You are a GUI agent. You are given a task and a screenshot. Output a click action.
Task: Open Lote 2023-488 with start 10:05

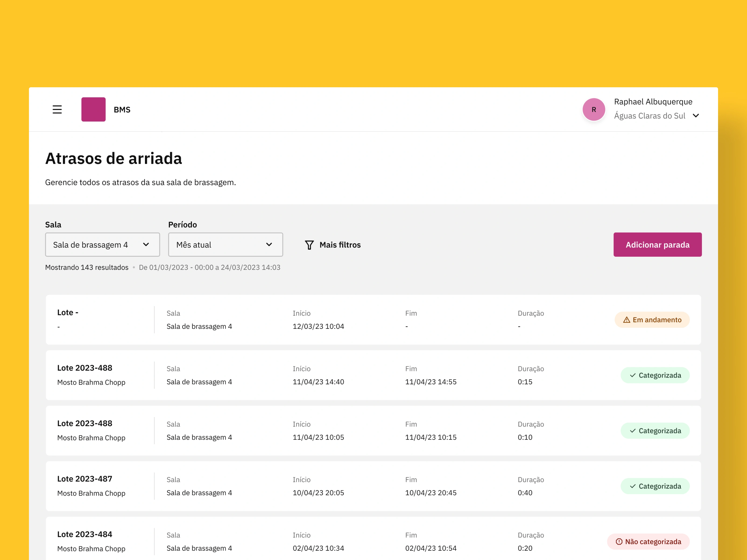[x=85, y=423]
